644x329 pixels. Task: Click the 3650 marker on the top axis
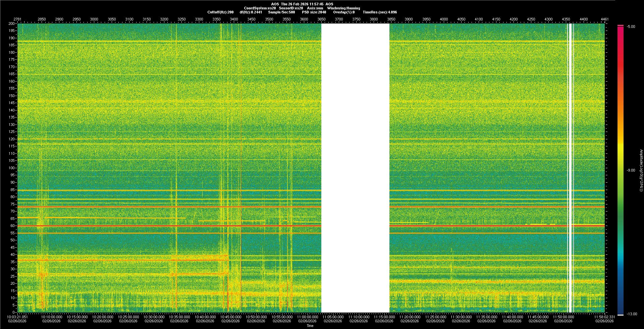coord(321,19)
